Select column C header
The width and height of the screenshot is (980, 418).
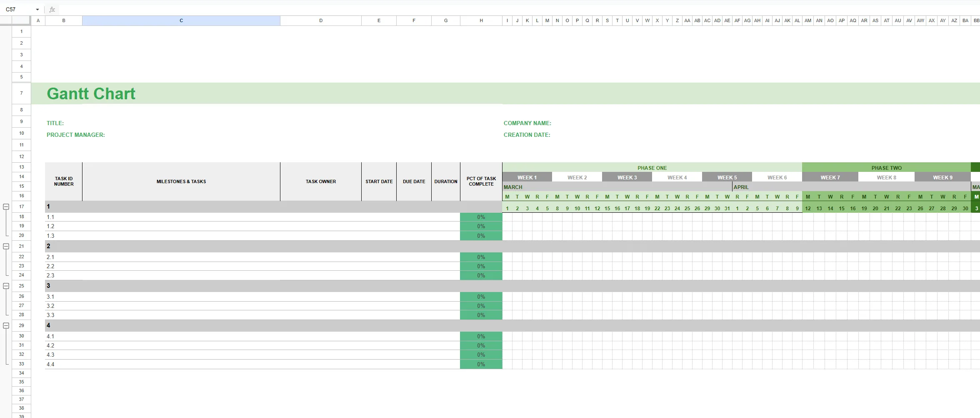[181, 20]
